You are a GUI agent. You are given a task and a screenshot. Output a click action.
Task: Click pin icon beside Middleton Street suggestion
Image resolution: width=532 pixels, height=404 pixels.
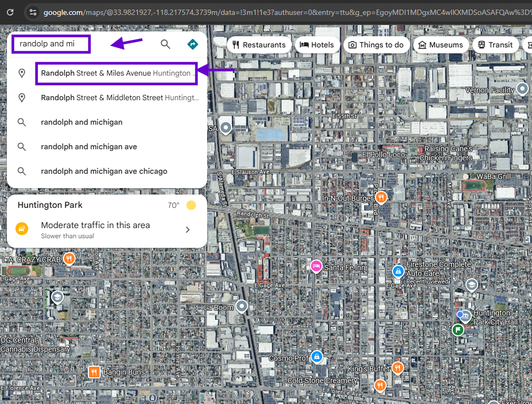tap(22, 98)
